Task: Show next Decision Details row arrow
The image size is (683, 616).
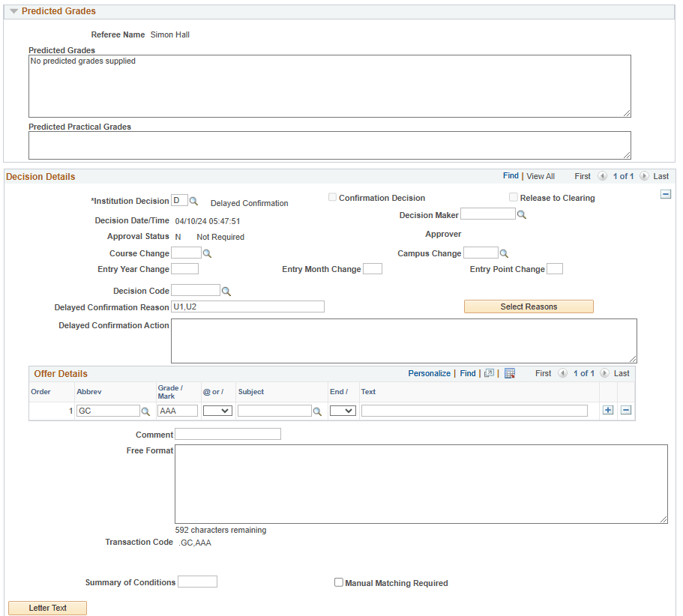Action: pos(644,176)
